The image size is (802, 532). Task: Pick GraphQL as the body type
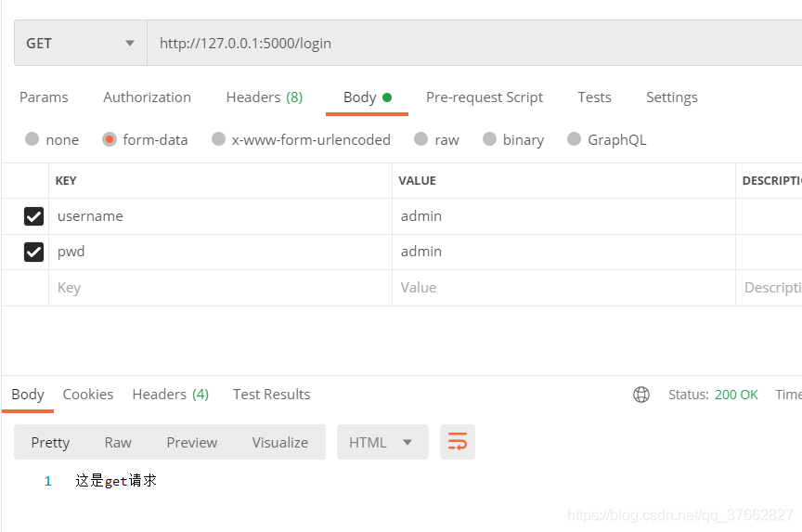coord(574,139)
